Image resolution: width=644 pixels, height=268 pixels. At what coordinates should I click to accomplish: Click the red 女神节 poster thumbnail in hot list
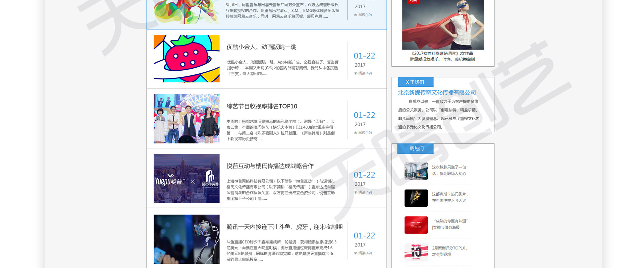coord(416,225)
